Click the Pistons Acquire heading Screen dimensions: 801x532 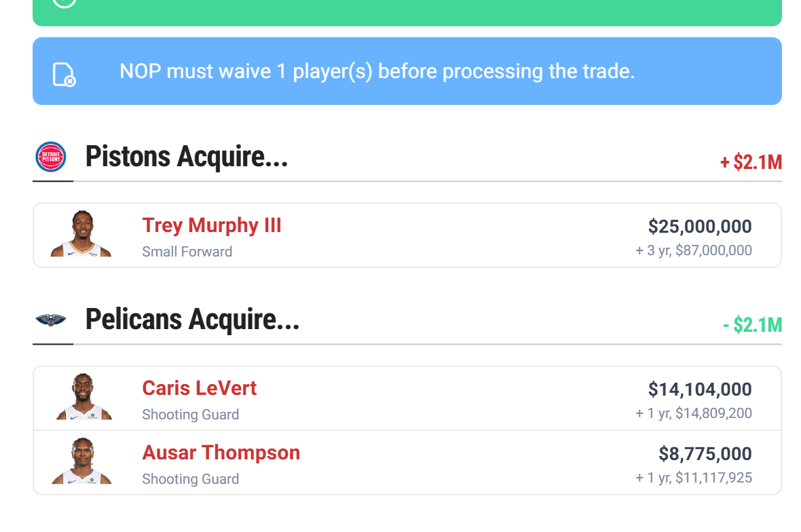tap(187, 157)
